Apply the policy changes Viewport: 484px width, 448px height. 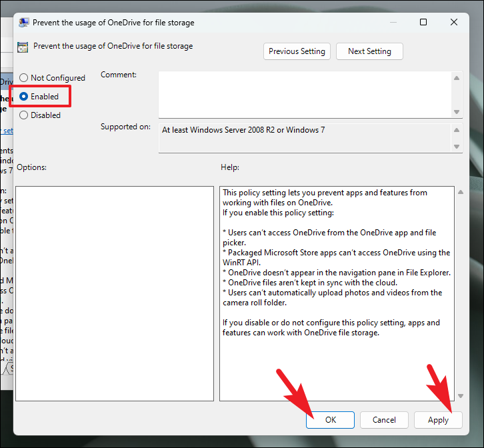point(438,420)
